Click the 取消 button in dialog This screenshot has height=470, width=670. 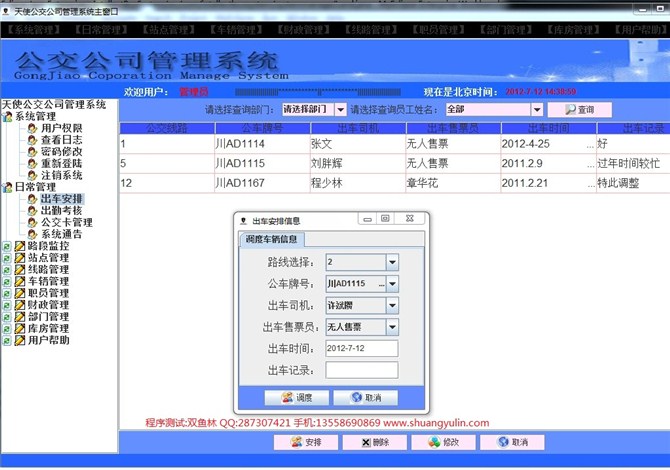click(366, 398)
